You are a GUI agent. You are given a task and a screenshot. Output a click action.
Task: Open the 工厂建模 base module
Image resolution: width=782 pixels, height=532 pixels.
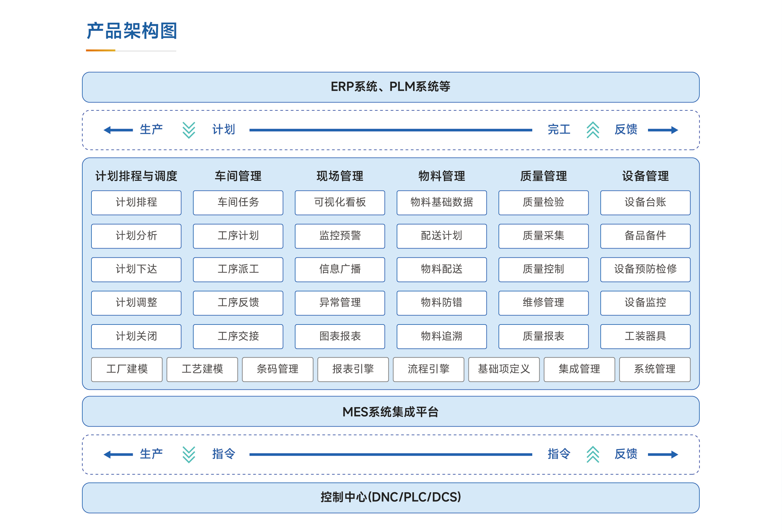click(127, 369)
